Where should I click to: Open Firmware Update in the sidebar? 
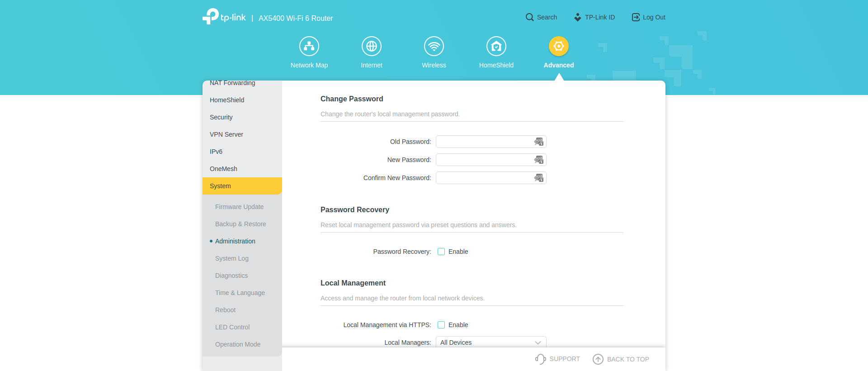coord(239,207)
